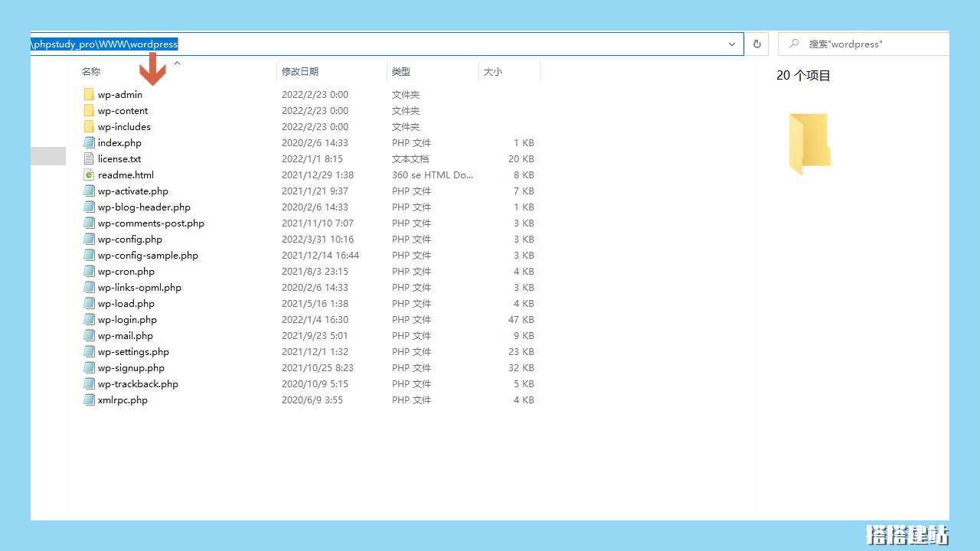980x551 pixels.
Task: Select the xmlrpc.php file name
Action: [122, 400]
